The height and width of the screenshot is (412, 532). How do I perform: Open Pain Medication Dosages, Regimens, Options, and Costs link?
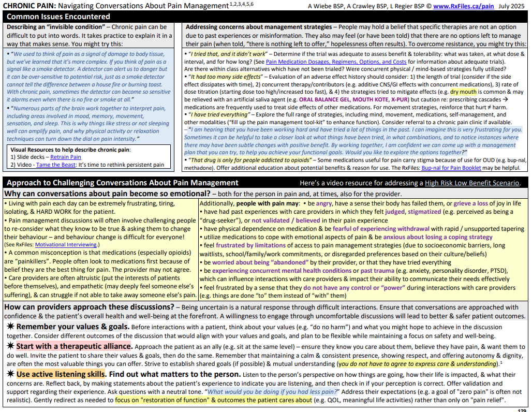click(336, 62)
